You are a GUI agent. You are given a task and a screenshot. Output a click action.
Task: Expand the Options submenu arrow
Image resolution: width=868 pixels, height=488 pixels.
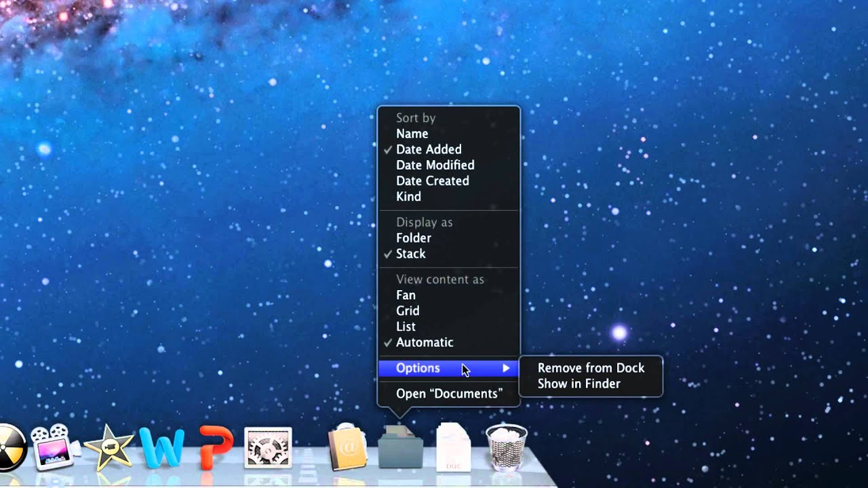tap(506, 368)
